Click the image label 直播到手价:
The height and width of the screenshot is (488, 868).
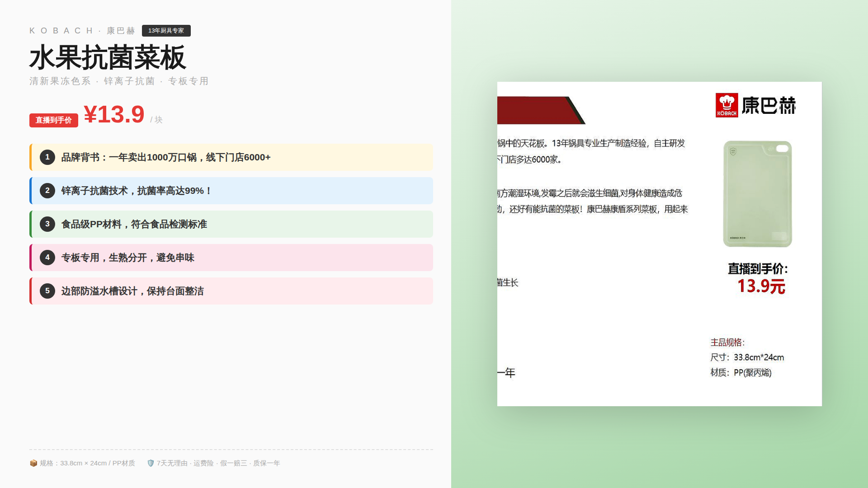pos(758,269)
